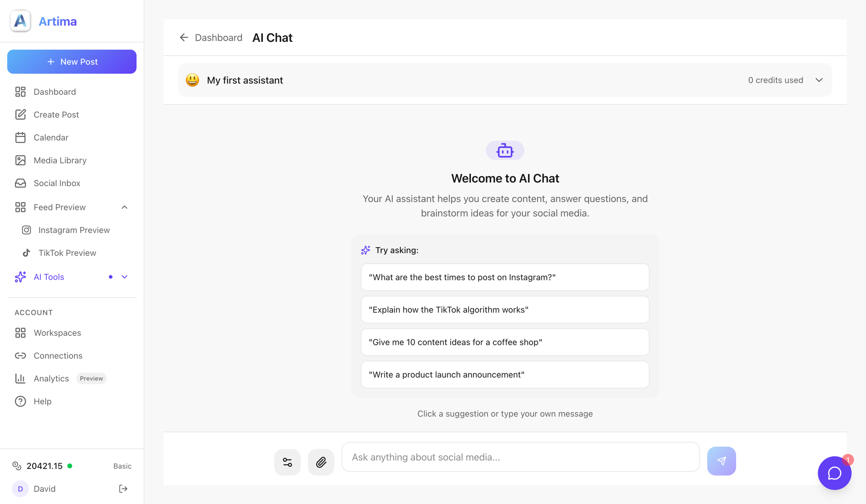Go to Social Inbox in sidebar
Screen dimensions: 866x504
point(57,183)
